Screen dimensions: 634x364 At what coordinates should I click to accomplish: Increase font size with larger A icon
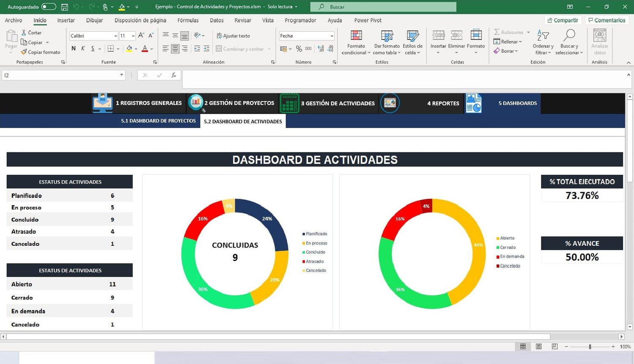(141, 35)
